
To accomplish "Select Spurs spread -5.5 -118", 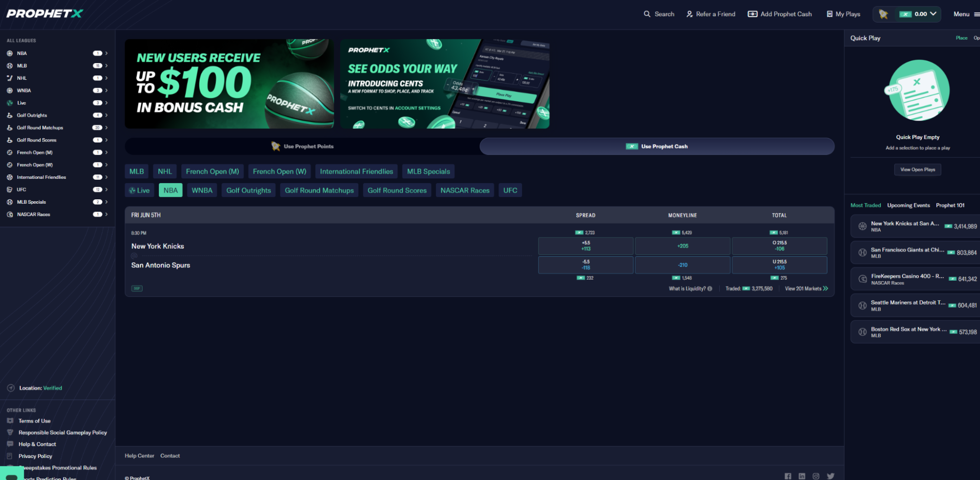I will pyautogui.click(x=586, y=265).
